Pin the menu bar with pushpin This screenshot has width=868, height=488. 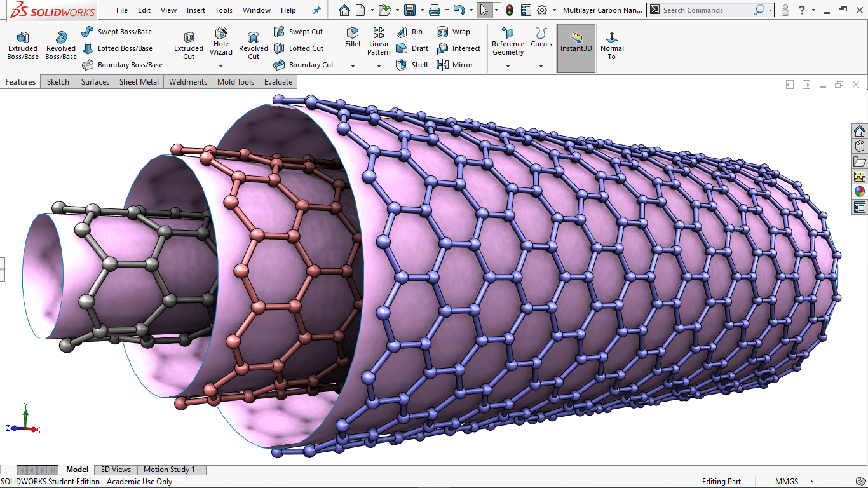[x=317, y=10]
